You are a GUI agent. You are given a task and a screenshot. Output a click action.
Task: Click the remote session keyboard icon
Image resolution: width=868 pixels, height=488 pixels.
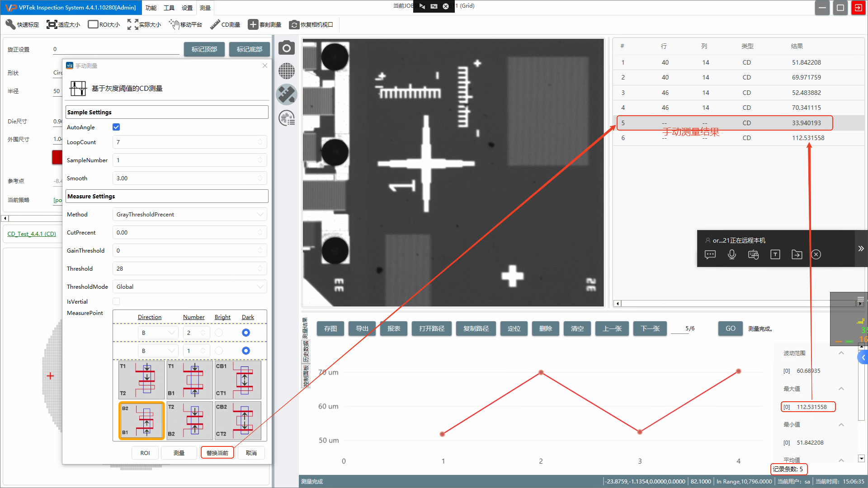754,255
